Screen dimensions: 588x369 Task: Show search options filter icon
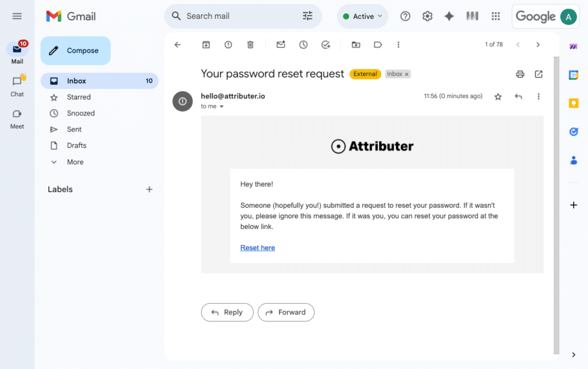pos(307,16)
